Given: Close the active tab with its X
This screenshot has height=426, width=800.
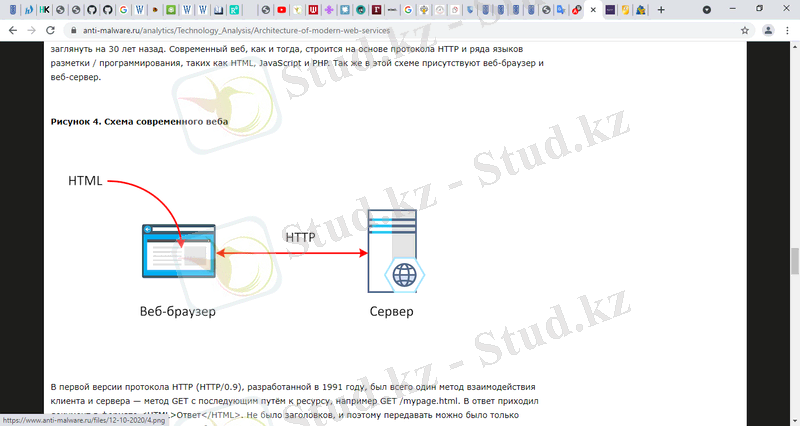Looking at the screenshot, I should [x=593, y=10].
